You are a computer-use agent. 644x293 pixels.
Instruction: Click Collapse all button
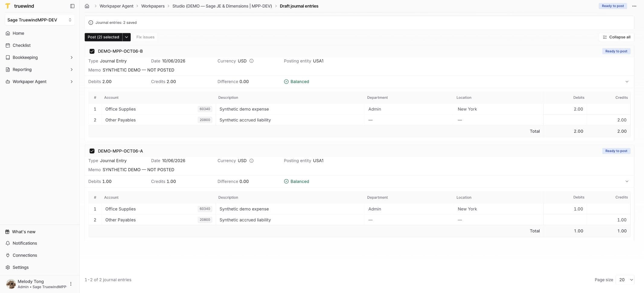[617, 37]
